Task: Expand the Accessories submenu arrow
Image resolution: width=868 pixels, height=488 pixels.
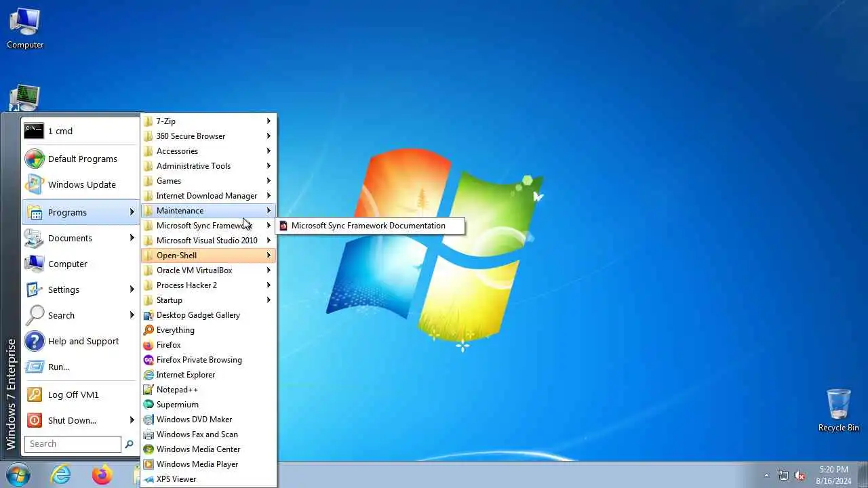Action: [269, 151]
